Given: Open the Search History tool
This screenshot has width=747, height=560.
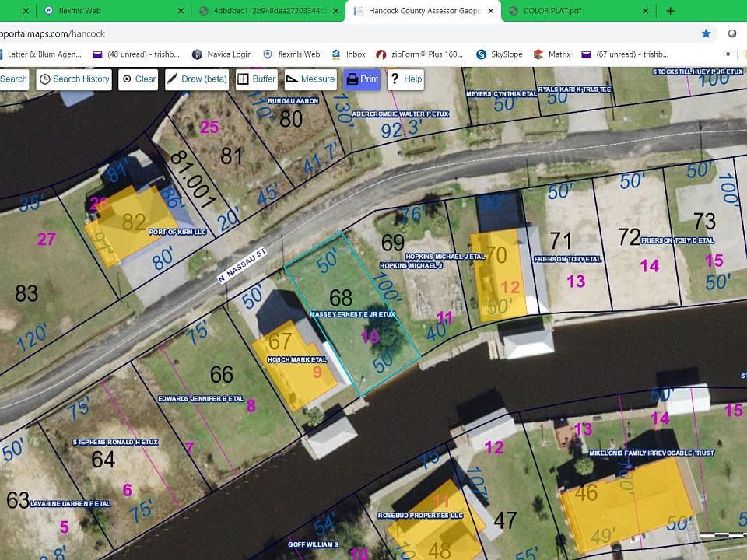Looking at the screenshot, I should point(74,79).
